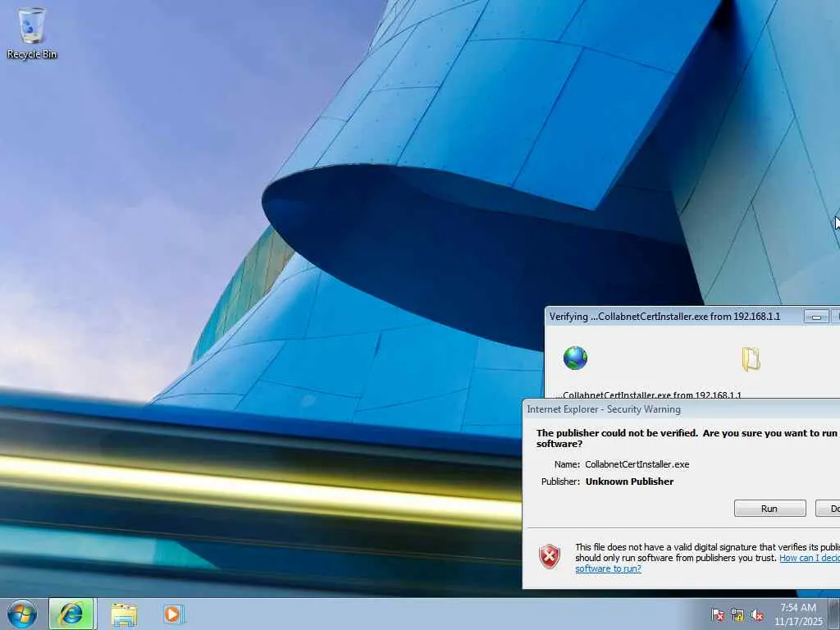Click the clock showing 7:54 AM
The image size is (840, 630).
click(x=797, y=608)
